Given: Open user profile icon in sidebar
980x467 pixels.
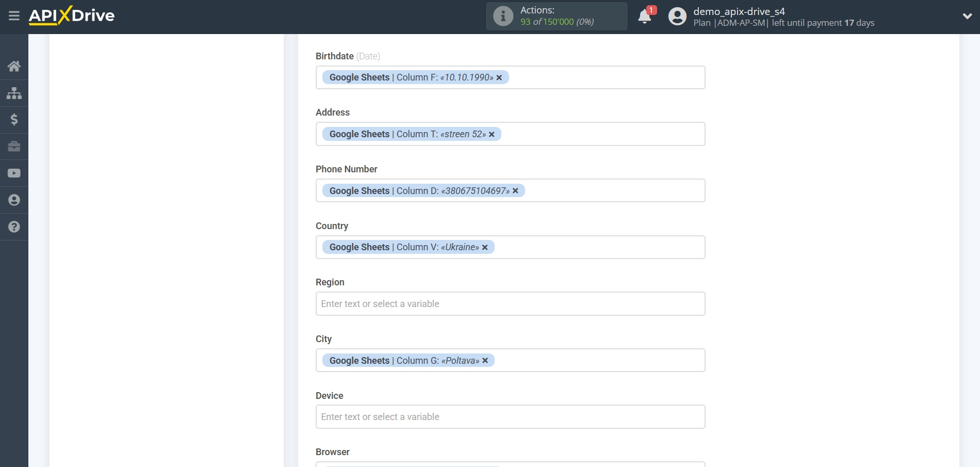Looking at the screenshot, I should (14, 200).
